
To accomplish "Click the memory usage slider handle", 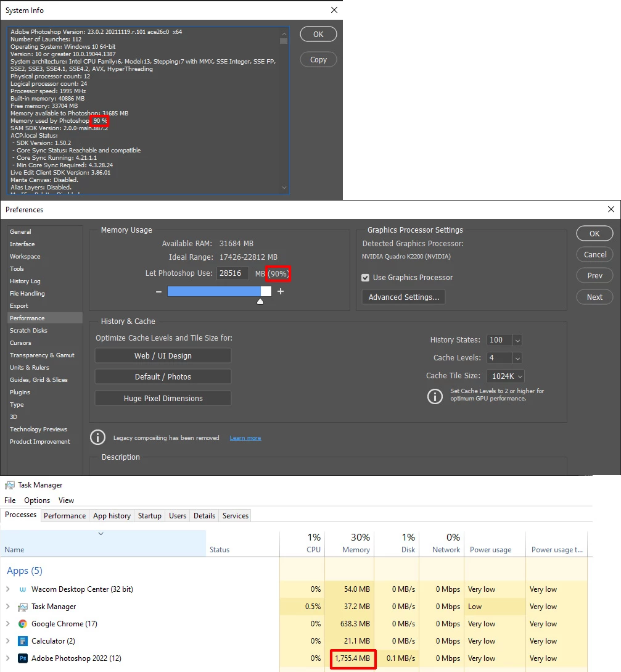I will (x=260, y=301).
